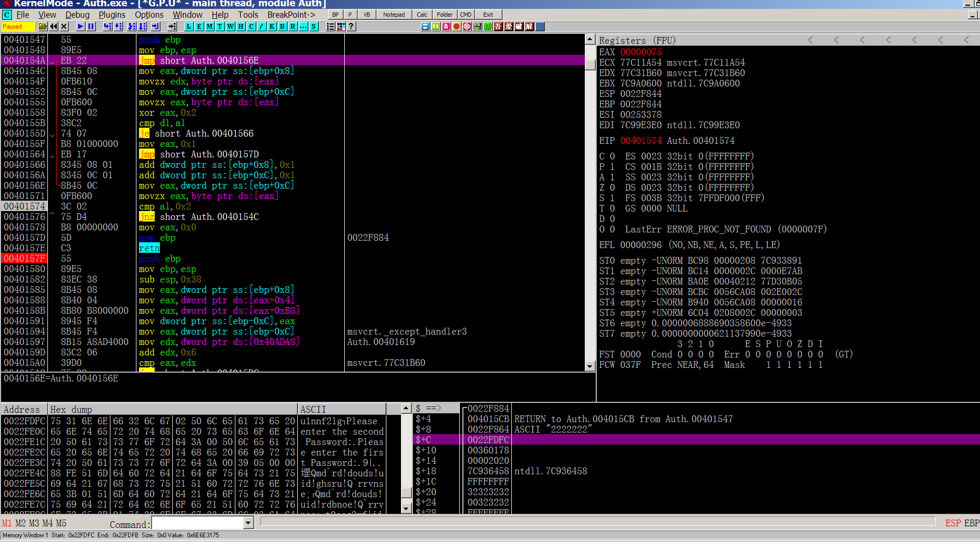The image size is (980, 542).
Task: Show the Handles window via H icon
Action: 241,27
